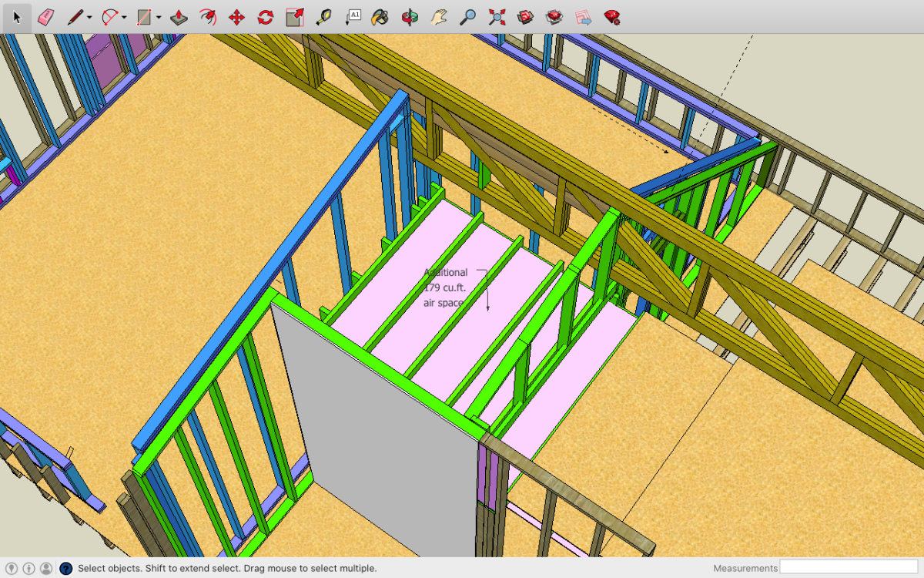Screen dimensions: 924x578
Task: Expand the Shape tool dropdown arrow
Action: (x=159, y=18)
